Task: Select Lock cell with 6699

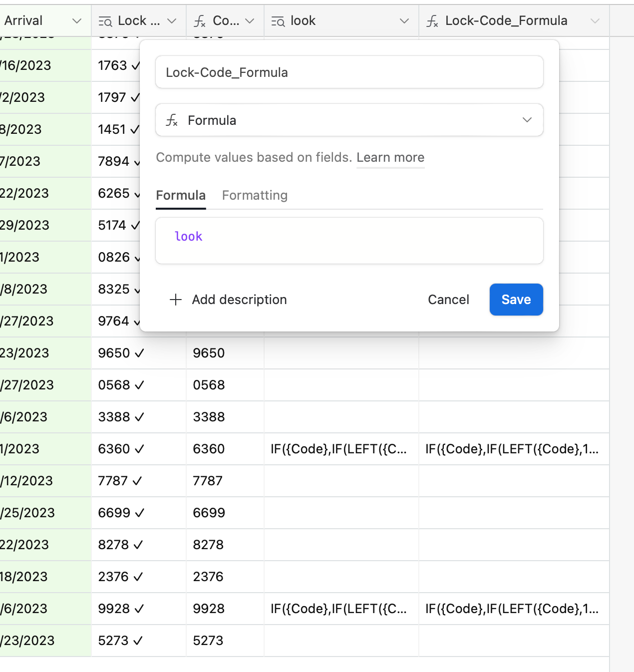Action: [x=139, y=513]
